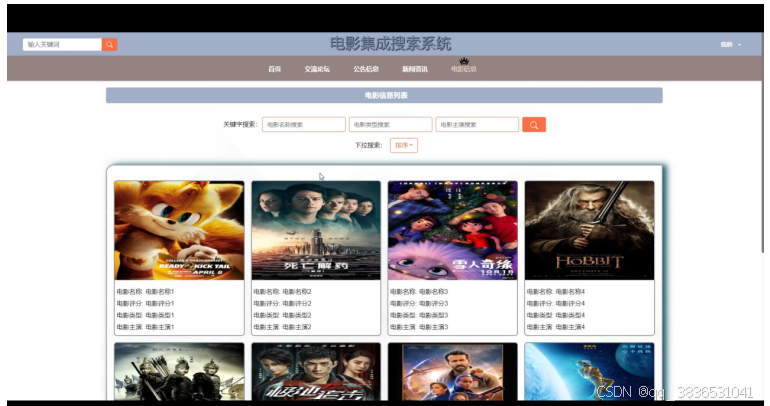Click the orange header search icon button
This screenshot has width=770, height=406.
pyautogui.click(x=110, y=44)
